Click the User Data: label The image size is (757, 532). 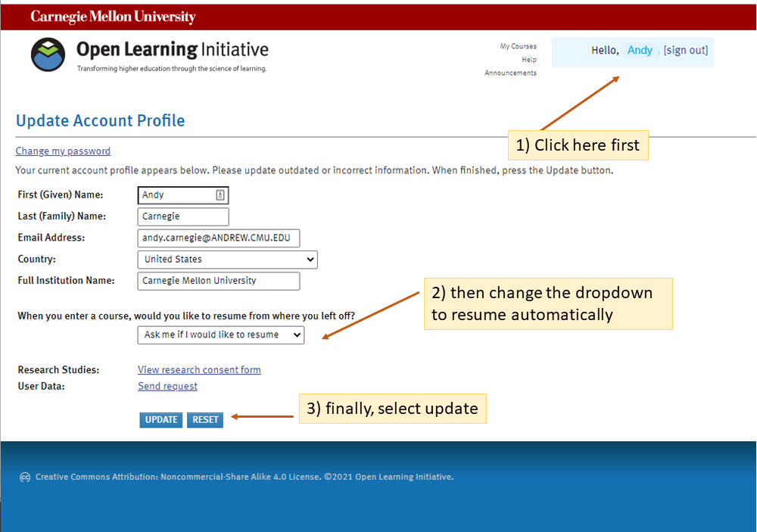click(41, 386)
